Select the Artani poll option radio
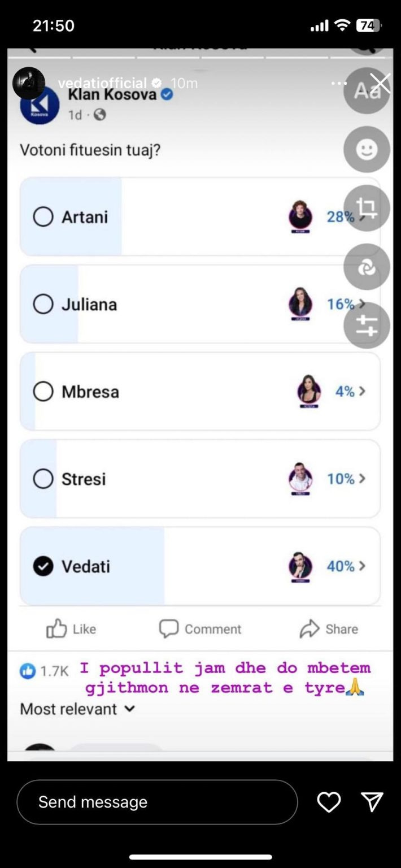This screenshot has width=401, height=868. [x=43, y=217]
